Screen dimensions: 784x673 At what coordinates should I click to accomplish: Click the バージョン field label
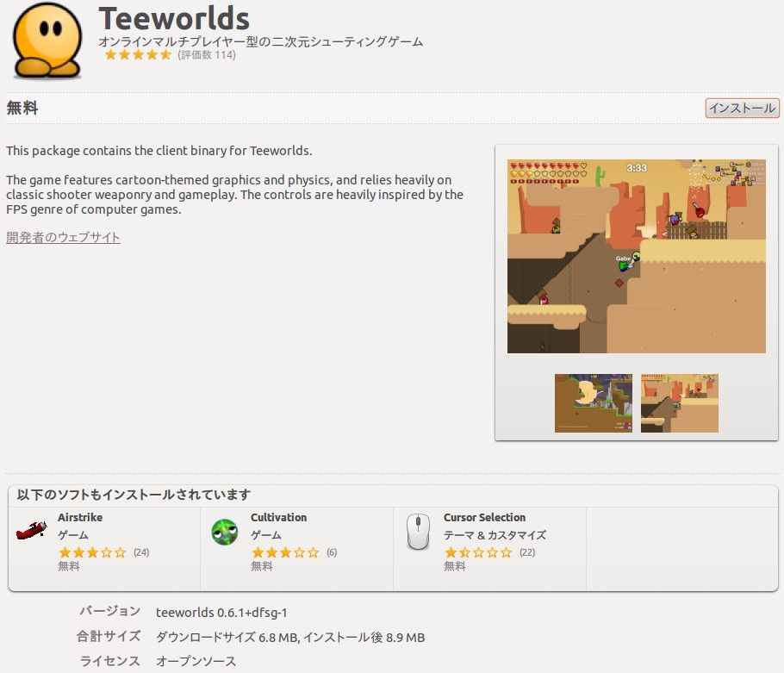tap(110, 611)
